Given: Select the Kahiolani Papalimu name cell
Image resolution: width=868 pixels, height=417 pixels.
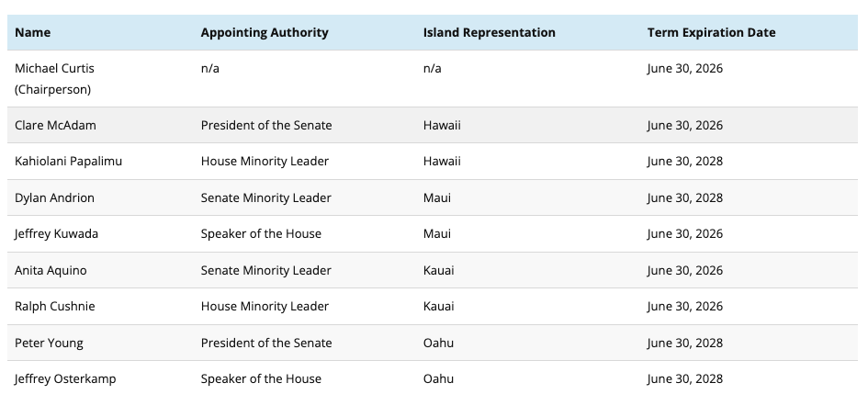Looking at the screenshot, I should [68, 161].
